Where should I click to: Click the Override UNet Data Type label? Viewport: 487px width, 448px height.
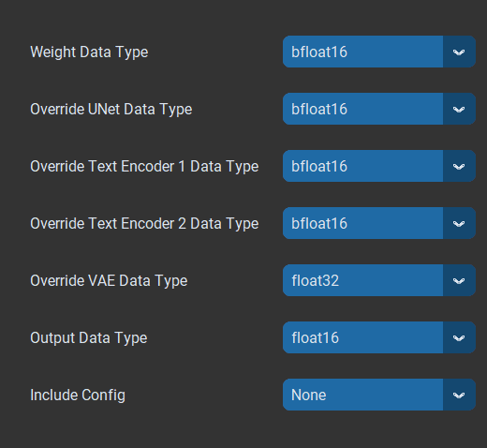111,110
